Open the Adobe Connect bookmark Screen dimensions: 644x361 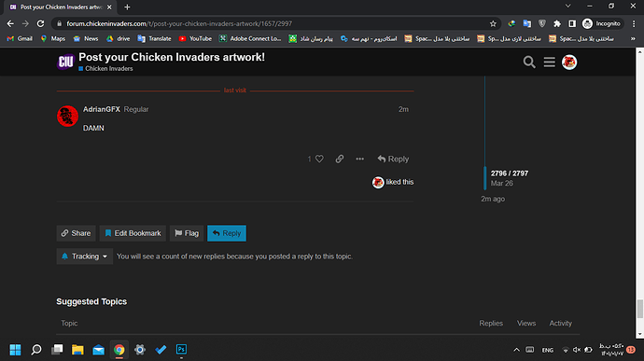tap(250, 38)
